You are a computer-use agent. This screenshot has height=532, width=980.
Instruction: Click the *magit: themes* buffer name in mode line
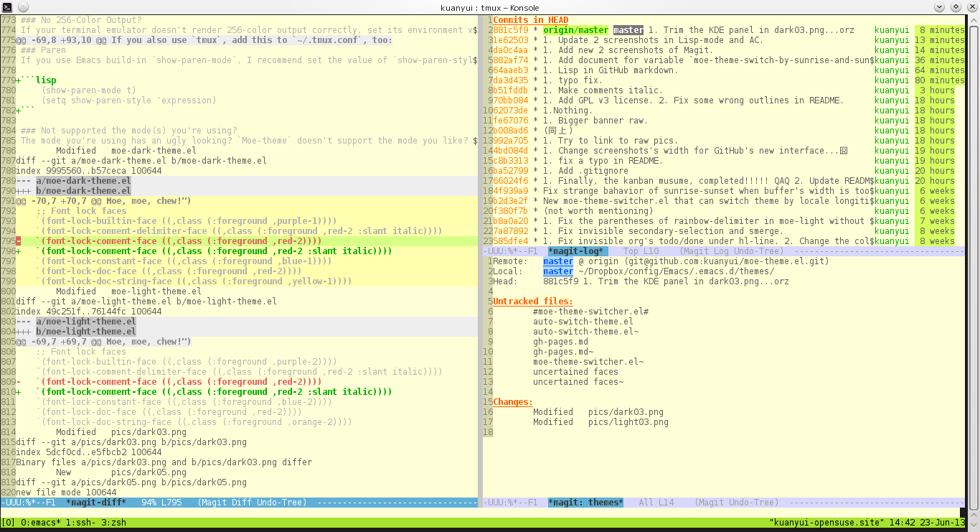(x=585, y=503)
